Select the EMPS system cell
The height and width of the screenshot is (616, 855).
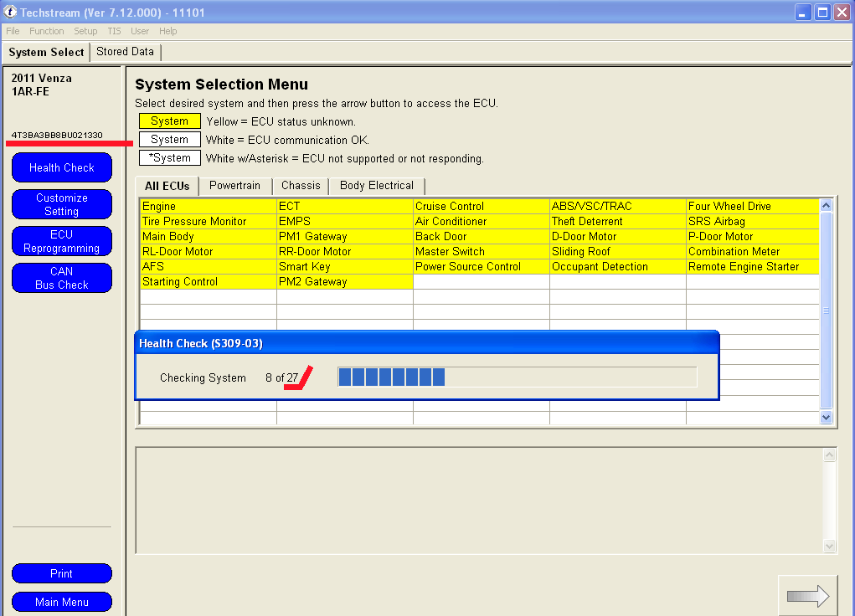pyautogui.click(x=345, y=221)
